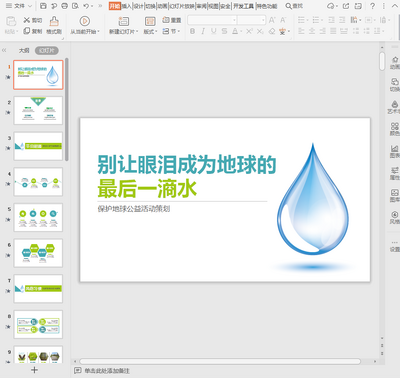The image size is (400, 378).
Task: Click the Share export icon at top right
Action: [346, 6]
